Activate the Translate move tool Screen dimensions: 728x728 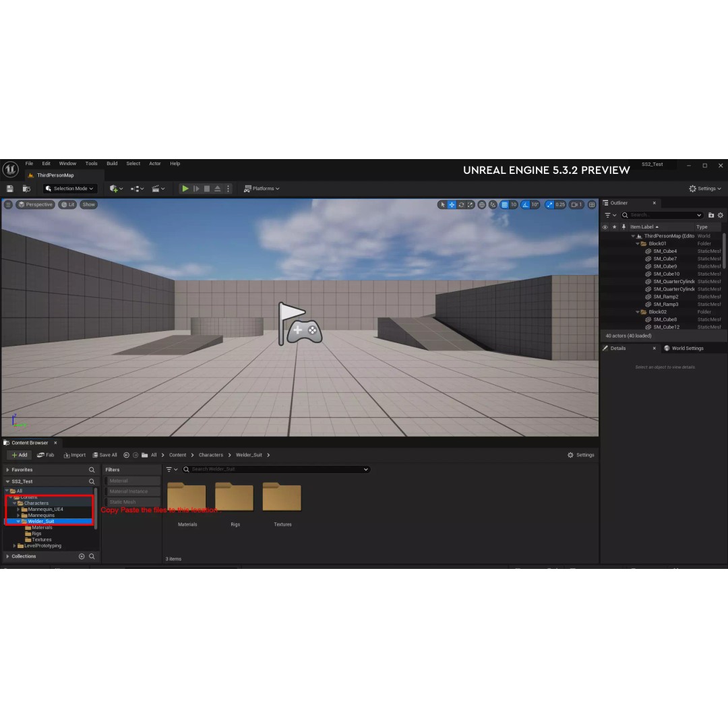[452, 205]
